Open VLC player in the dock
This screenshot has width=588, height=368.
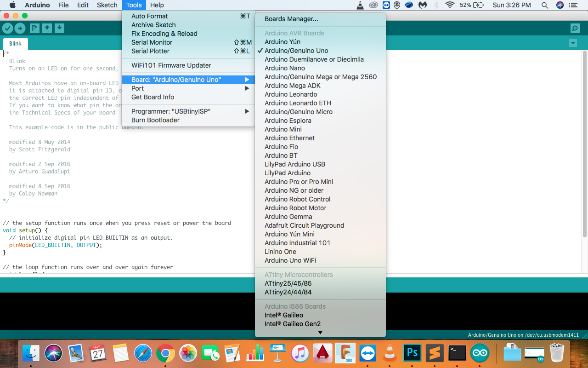pos(390,353)
